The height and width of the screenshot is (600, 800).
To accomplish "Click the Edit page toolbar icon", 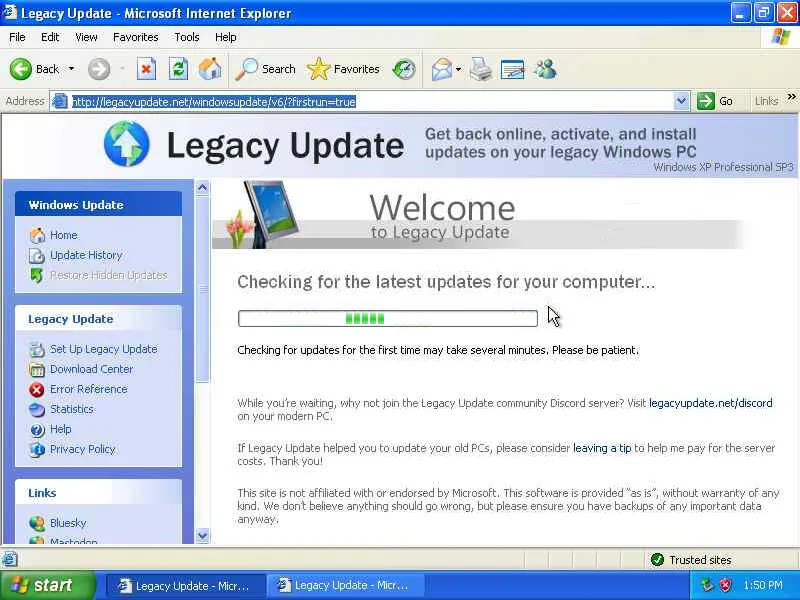I will [x=512, y=69].
